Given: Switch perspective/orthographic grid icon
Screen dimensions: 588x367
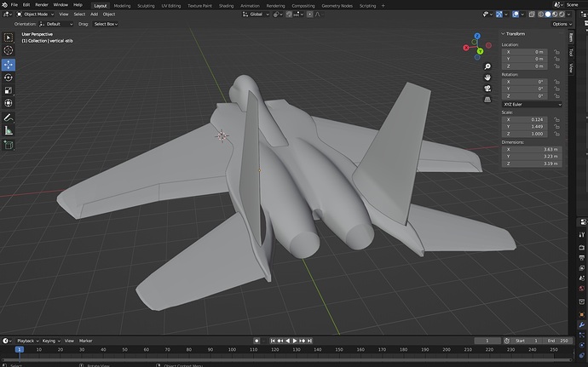Looking at the screenshot, I should point(487,100).
